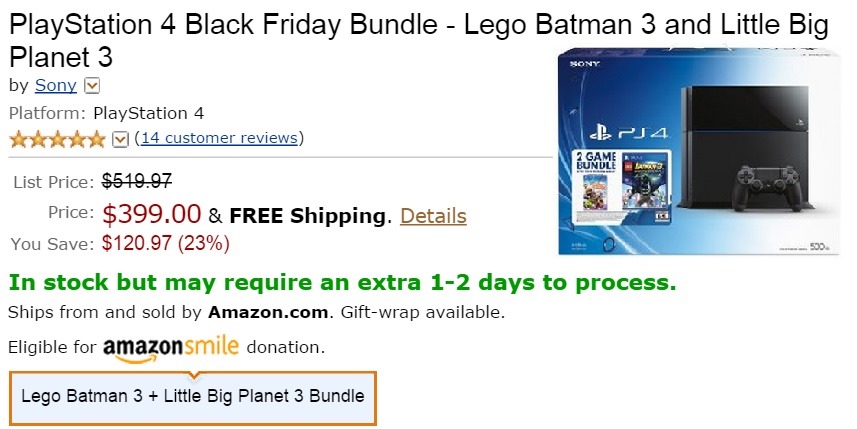Image resolution: width=857 pixels, height=429 pixels.
Task: Click the PS4 logo on the product box
Action: coord(622,132)
